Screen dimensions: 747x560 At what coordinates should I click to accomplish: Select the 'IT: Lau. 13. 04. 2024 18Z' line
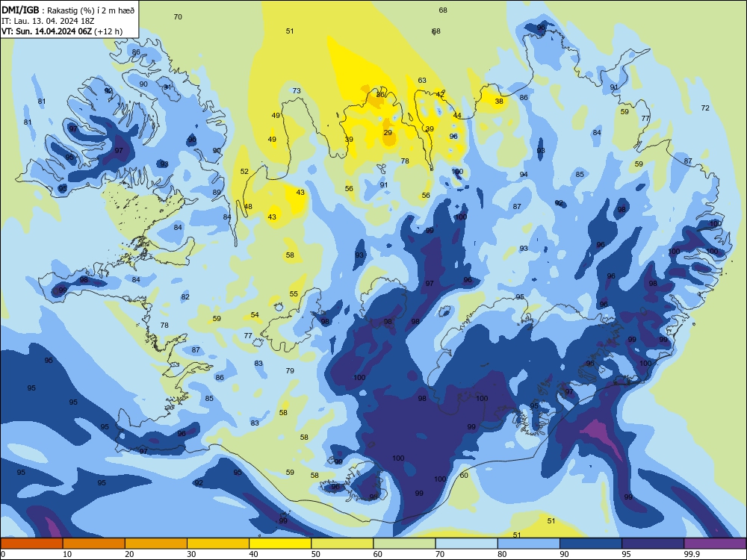[46, 21]
